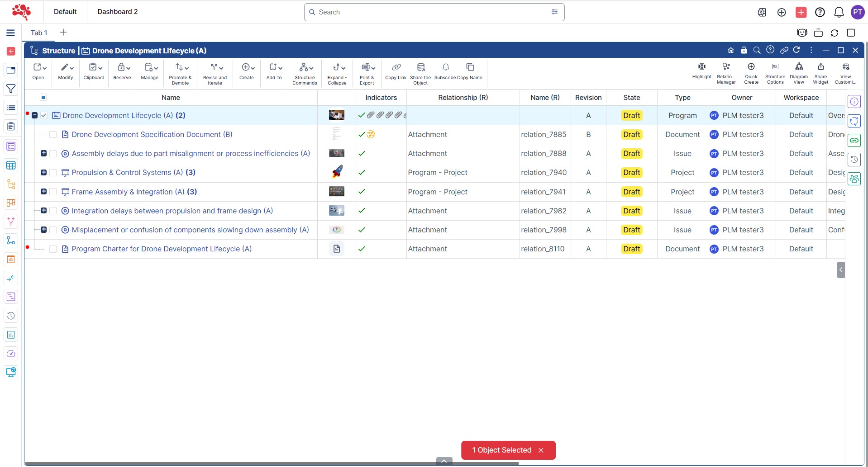Dismiss the 1 Object Selected notification
This screenshot has width=868, height=467.
pyautogui.click(x=541, y=450)
